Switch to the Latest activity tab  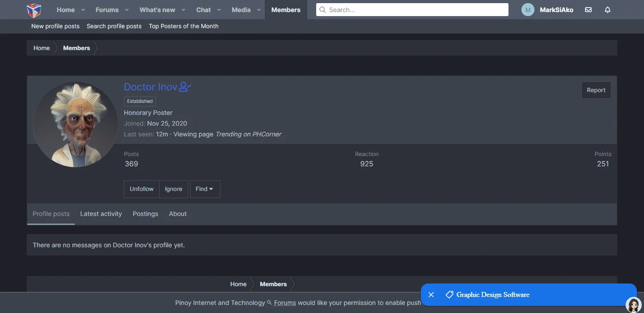coord(101,214)
